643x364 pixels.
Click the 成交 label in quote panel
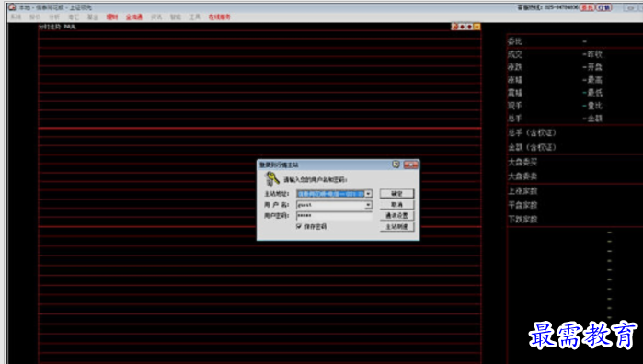(x=515, y=54)
